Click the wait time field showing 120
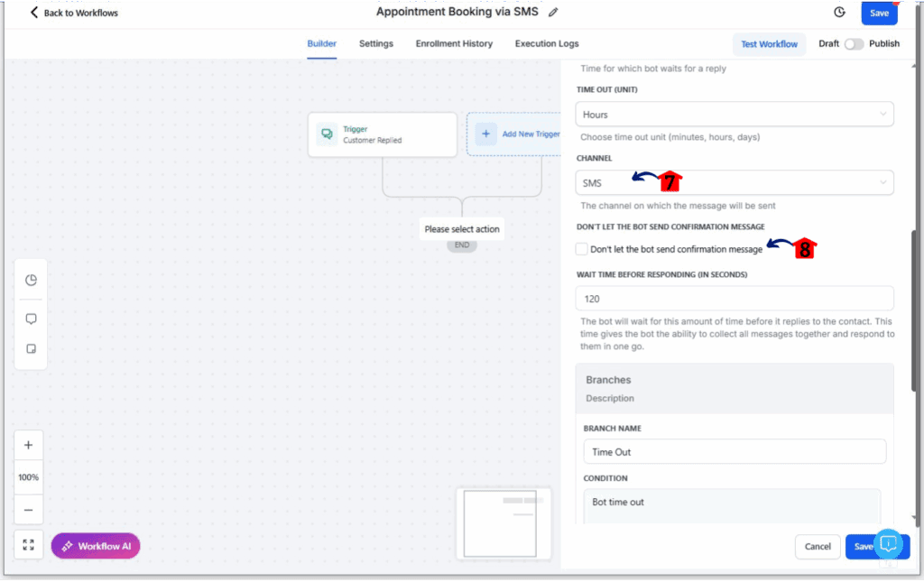 [x=735, y=299]
